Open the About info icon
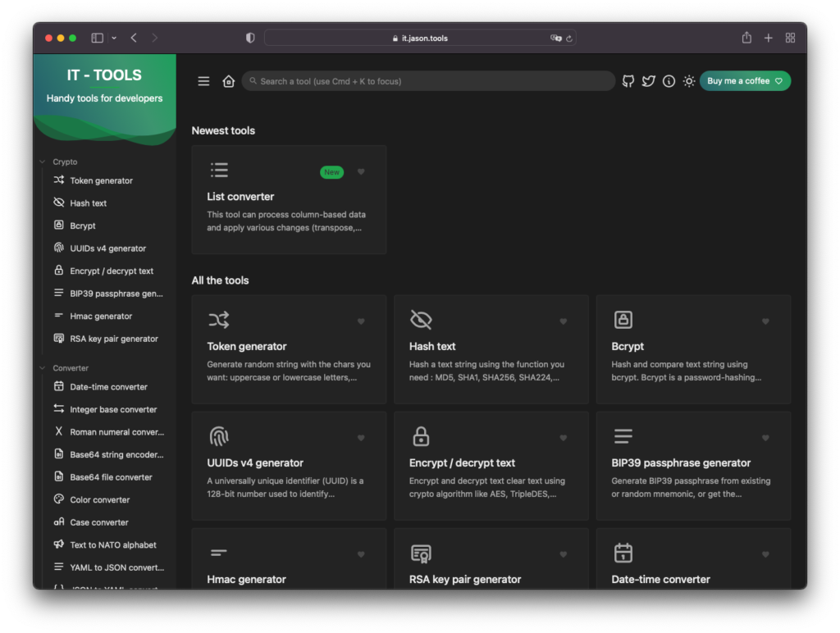The width and height of the screenshot is (840, 633). pyautogui.click(x=669, y=81)
